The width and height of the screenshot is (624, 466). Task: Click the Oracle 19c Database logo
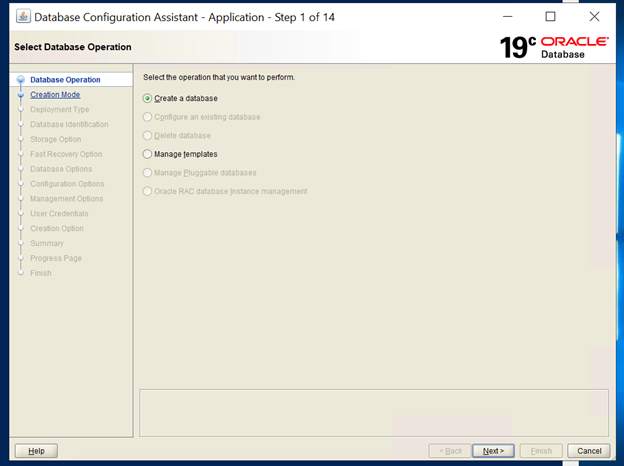click(x=554, y=47)
